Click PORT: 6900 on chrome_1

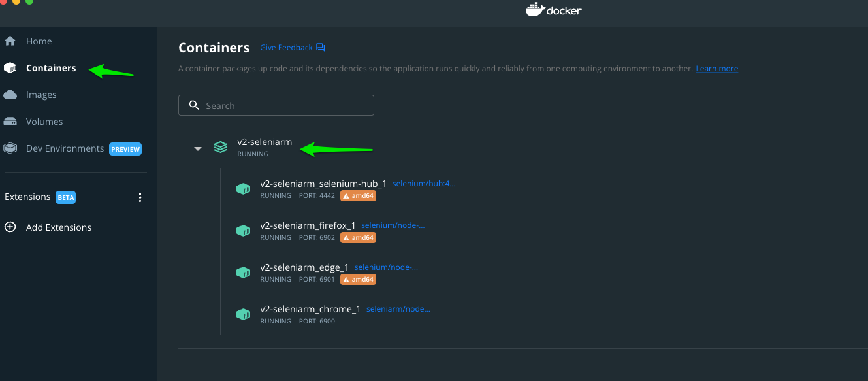(317, 322)
